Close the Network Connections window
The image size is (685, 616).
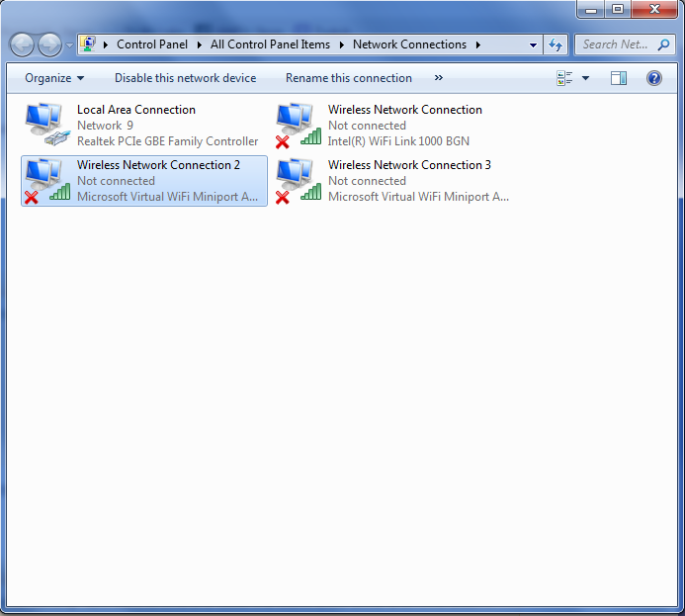point(654,9)
